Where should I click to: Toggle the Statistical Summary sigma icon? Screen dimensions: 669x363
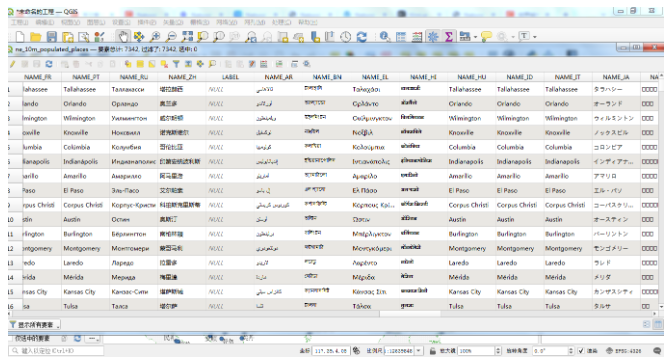[449, 37]
